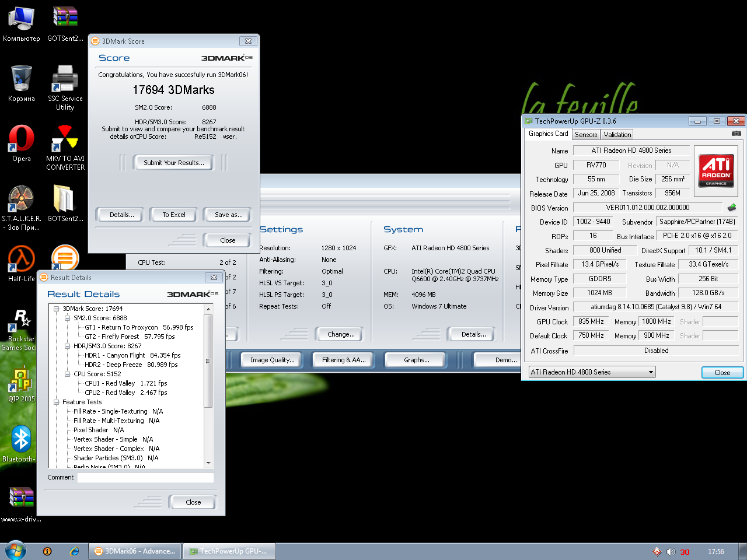Click the Result Details scrollbar up arrow

(x=208, y=309)
